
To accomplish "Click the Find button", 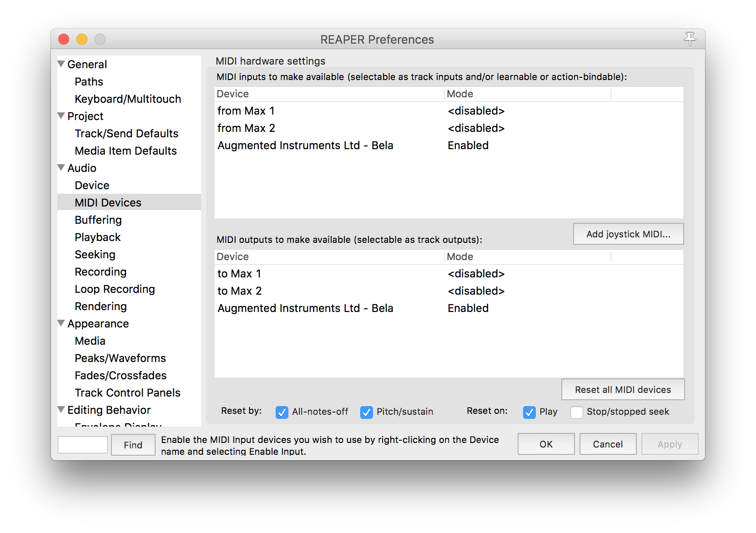I will coord(133,445).
